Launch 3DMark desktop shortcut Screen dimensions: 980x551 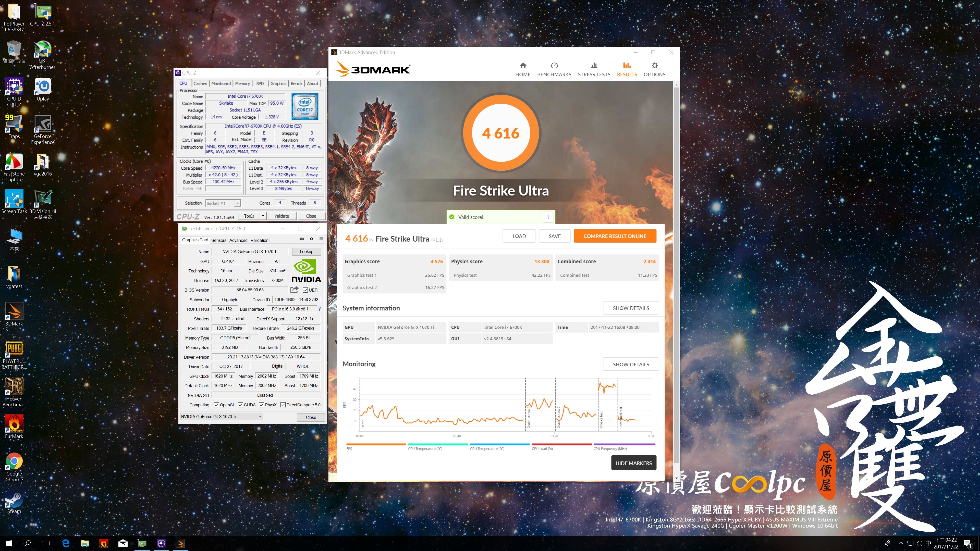pos(14,315)
